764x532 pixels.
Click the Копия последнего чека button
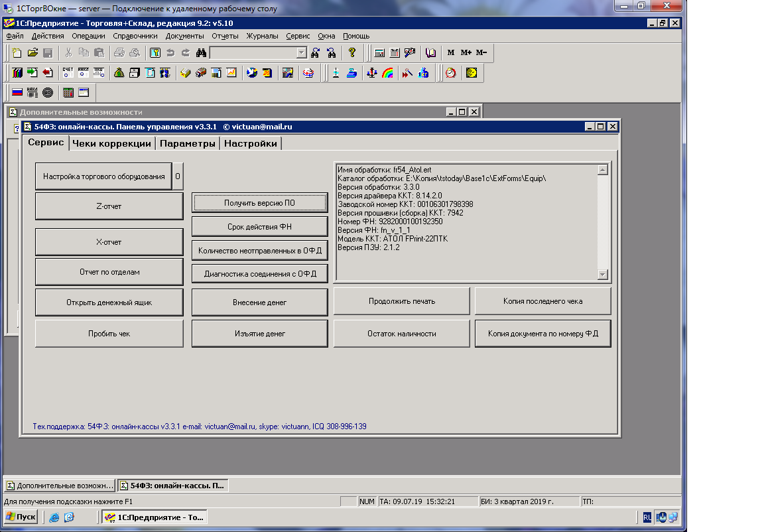click(542, 301)
